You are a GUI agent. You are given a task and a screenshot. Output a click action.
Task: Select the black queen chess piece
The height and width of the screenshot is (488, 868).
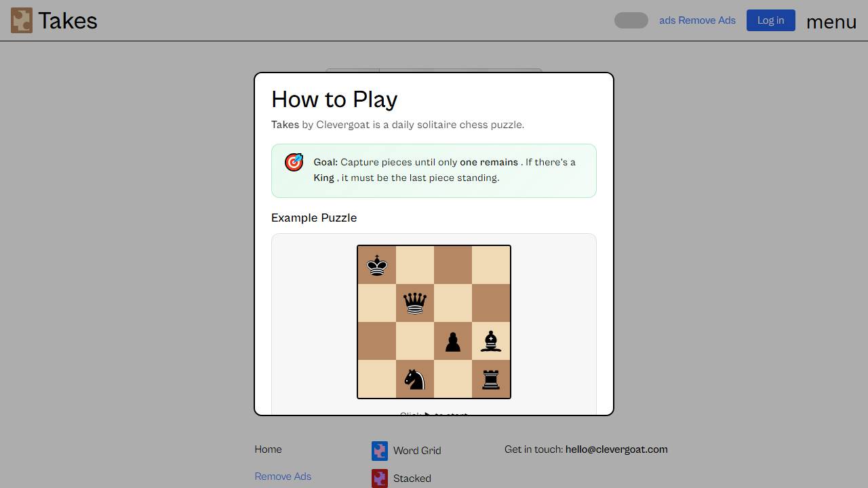pyautogui.click(x=415, y=303)
